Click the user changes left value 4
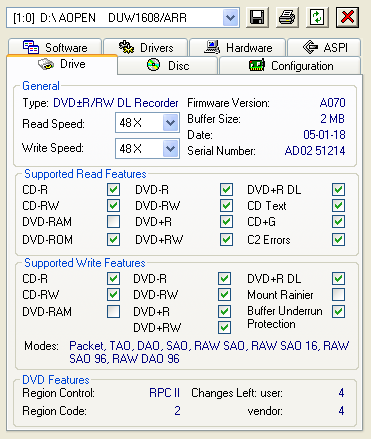Screen dimensions: 371x439 [341, 393]
